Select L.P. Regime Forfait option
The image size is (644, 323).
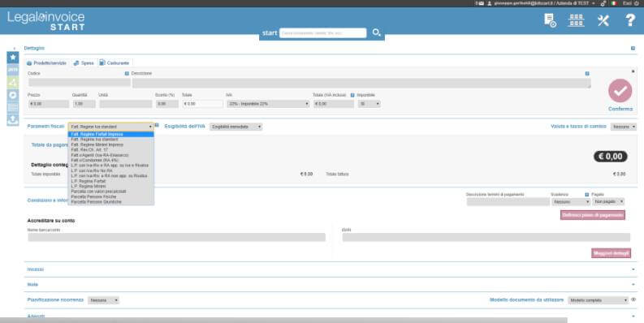111,181
